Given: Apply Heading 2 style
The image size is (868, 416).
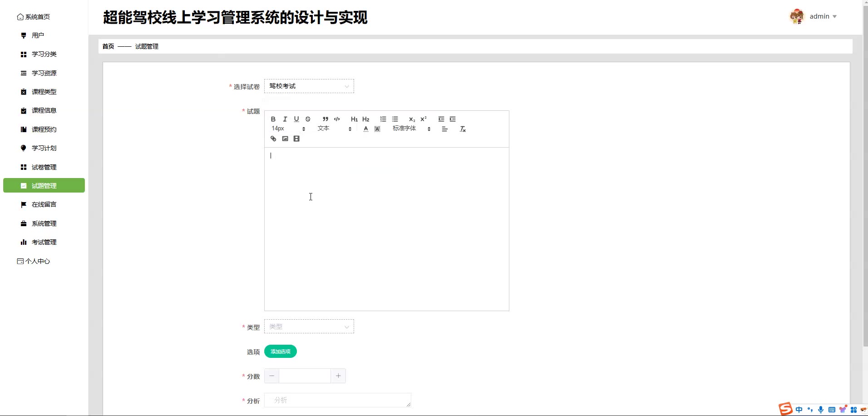Looking at the screenshot, I should click(x=366, y=119).
